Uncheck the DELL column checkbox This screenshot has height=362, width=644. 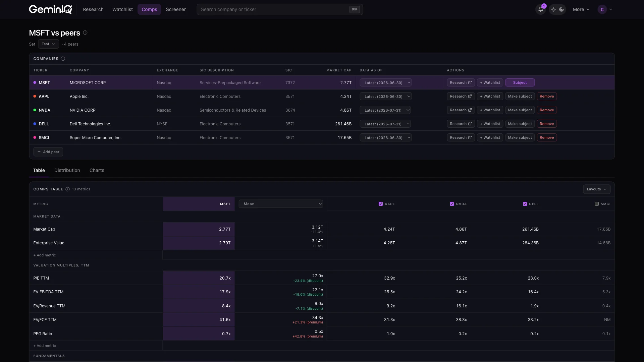[x=525, y=204]
